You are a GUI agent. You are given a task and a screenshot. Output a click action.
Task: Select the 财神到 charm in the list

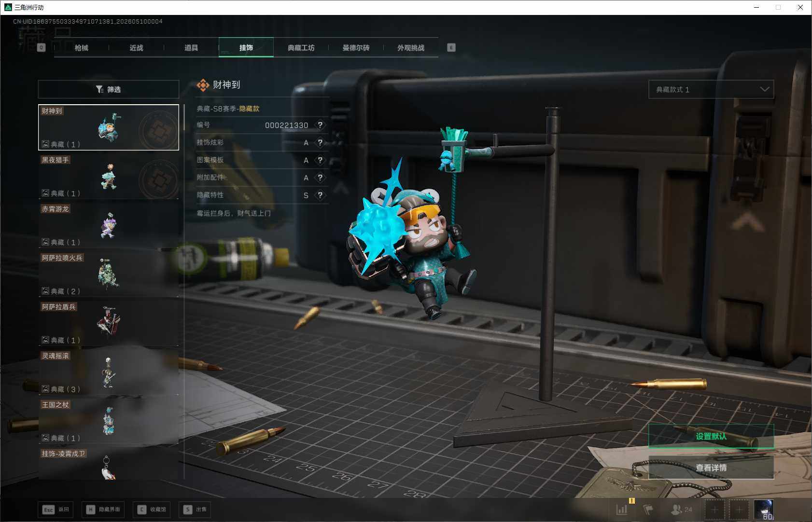coord(109,127)
